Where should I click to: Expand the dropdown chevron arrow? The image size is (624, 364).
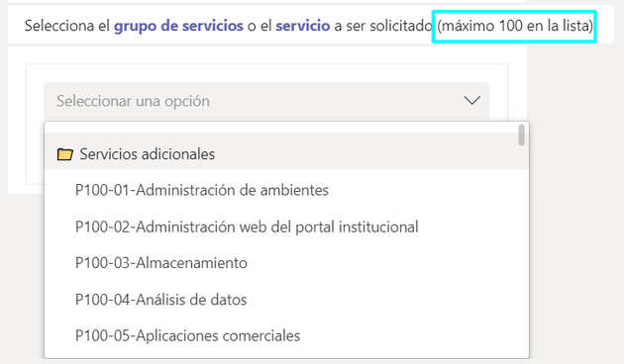(472, 100)
